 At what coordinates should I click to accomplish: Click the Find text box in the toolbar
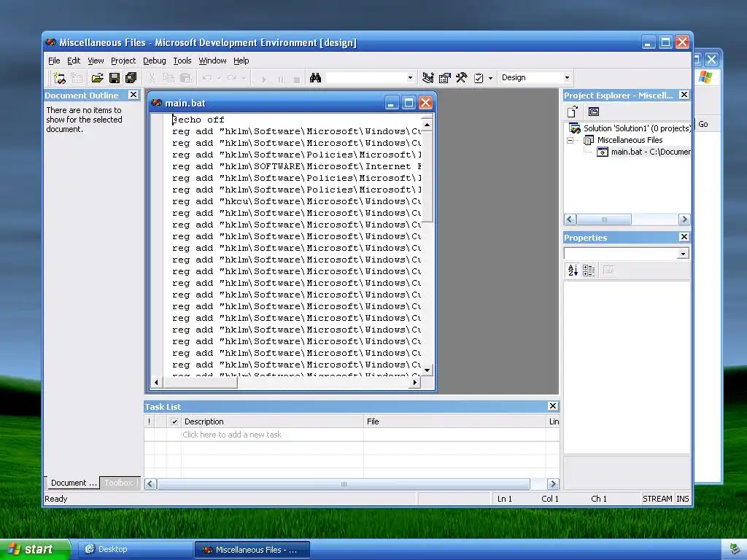tap(365, 77)
